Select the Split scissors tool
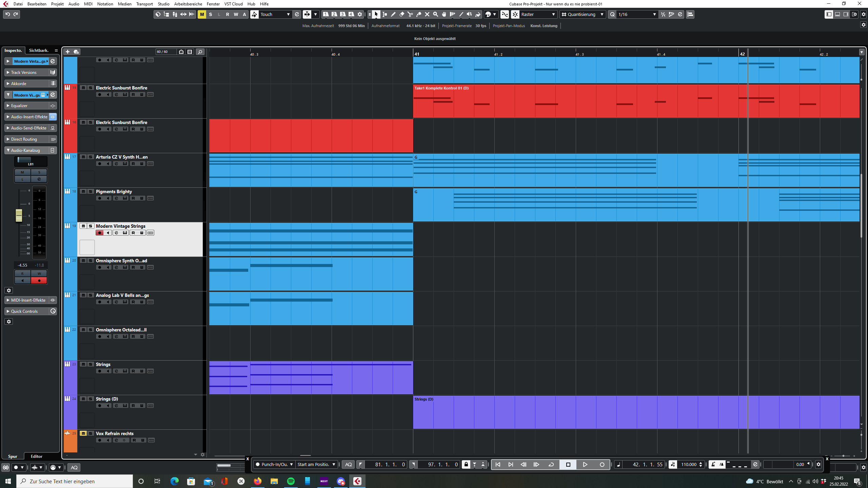Screen dimensions: 868x488 pyautogui.click(x=410, y=14)
